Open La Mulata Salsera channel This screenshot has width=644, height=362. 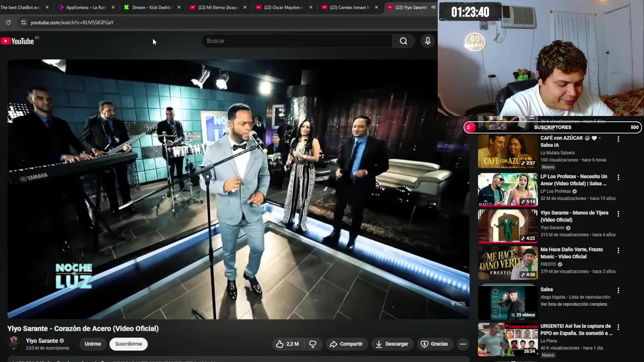pyautogui.click(x=557, y=153)
